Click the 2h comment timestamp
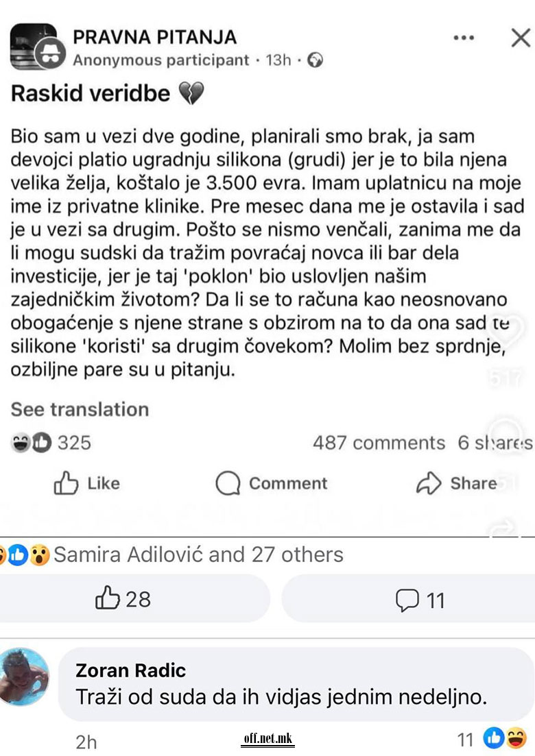The height and width of the screenshot is (756, 535). [86, 742]
